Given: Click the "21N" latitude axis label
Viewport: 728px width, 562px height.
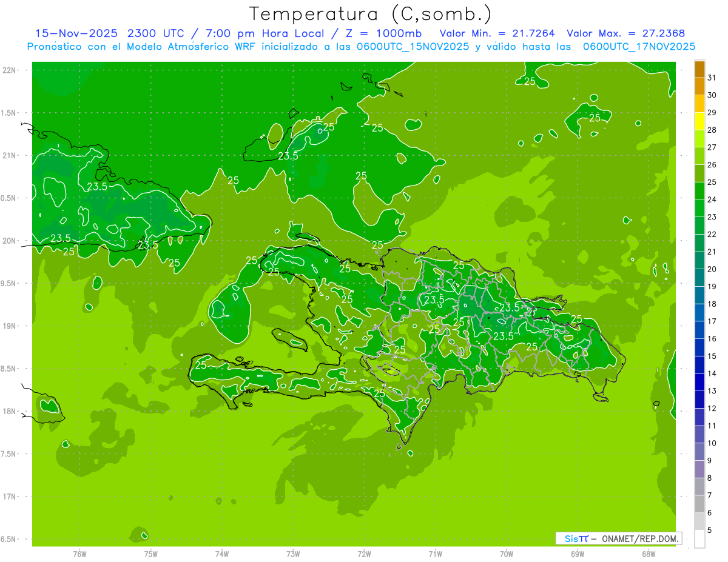Looking at the screenshot, I should click(x=8, y=156).
